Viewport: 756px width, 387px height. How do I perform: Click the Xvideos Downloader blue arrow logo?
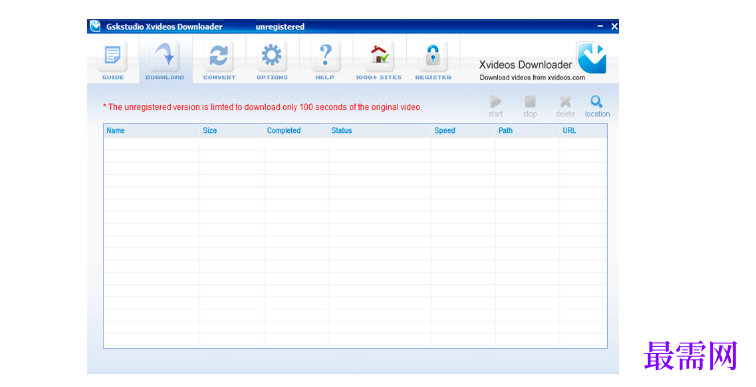pos(592,57)
